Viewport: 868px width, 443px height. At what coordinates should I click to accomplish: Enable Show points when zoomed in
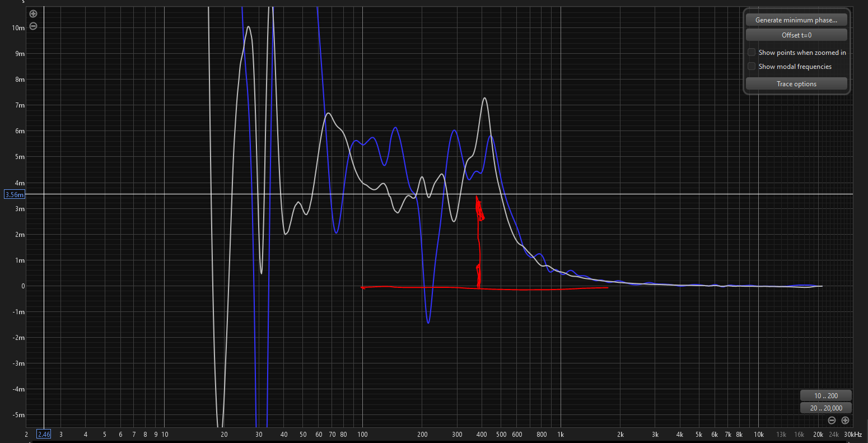(752, 52)
